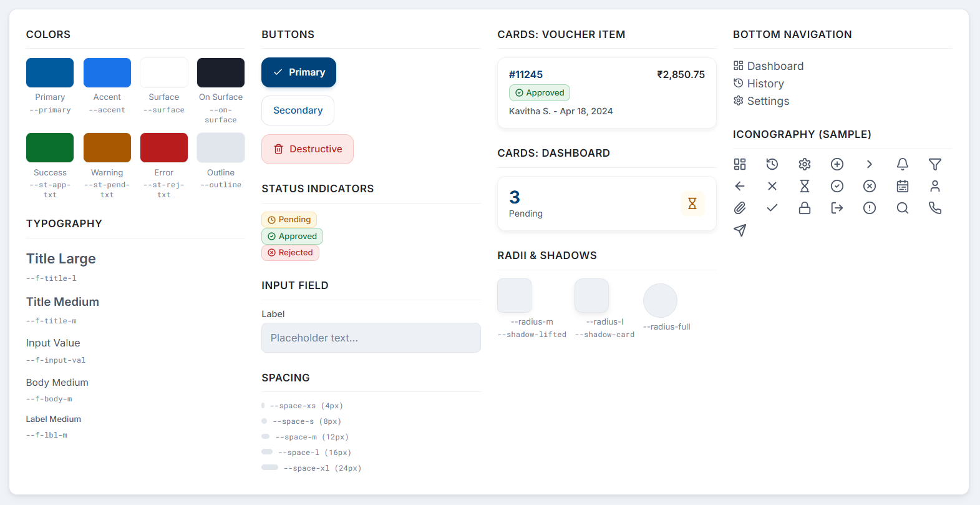The height and width of the screenshot is (505, 980).
Task: Select the Error red swatch
Action: click(164, 148)
